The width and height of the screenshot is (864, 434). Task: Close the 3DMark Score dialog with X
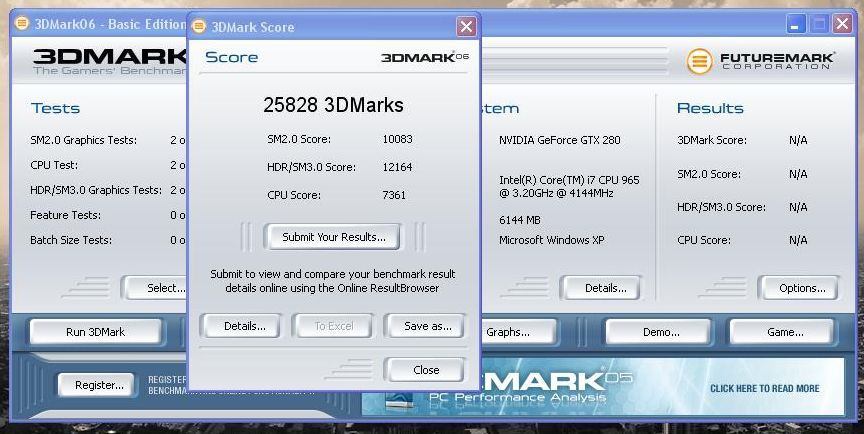pos(466,26)
